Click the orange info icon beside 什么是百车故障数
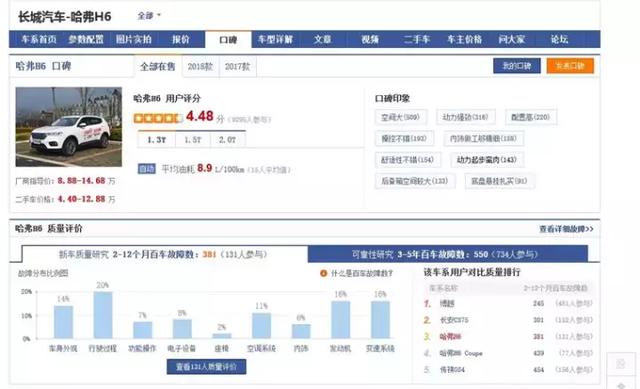 click(x=324, y=273)
